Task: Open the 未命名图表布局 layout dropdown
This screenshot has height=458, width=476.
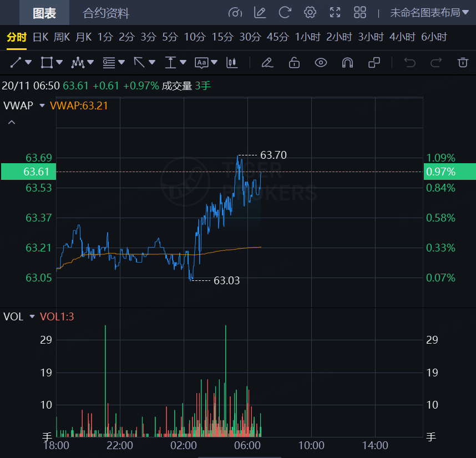Action: 429,12
